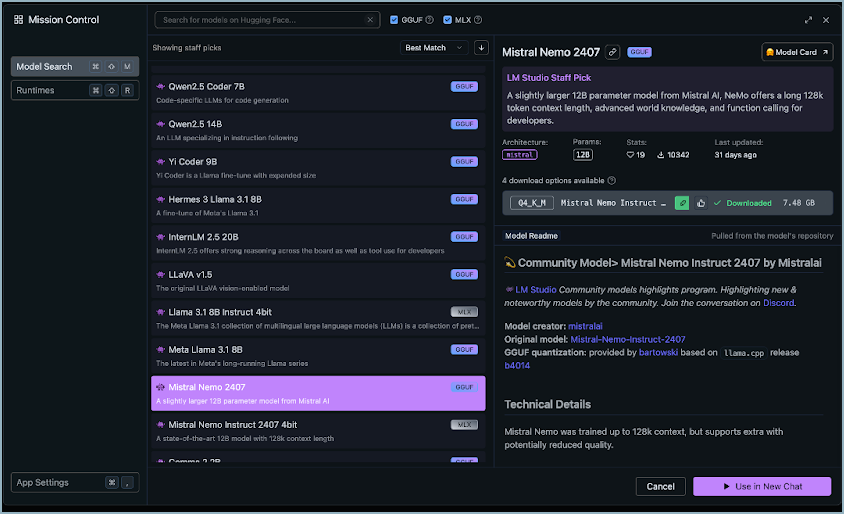Click Use in New Chat button

[x=762, y=486]
